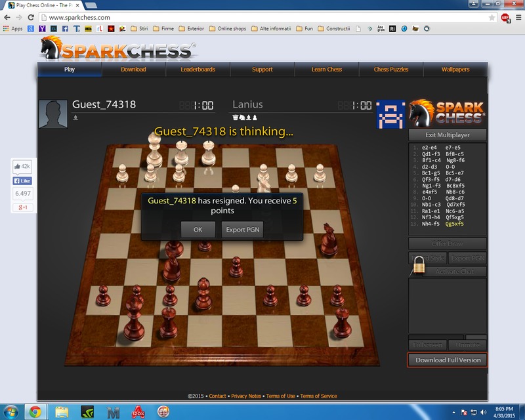Click the SparkChess logo beside Lanius's avatar

(x=447, y=114)
